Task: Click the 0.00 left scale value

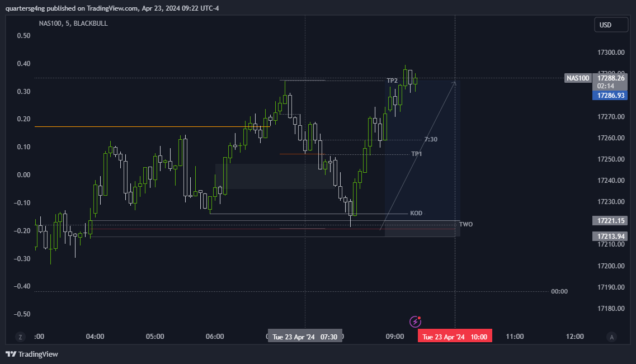Action: click(23, 174)
